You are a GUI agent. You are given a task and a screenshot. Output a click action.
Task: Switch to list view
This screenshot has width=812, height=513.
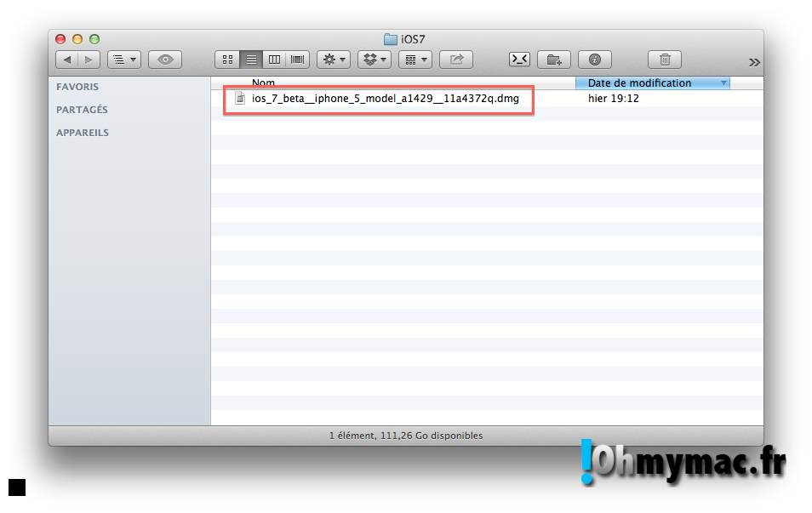(251, 60)
